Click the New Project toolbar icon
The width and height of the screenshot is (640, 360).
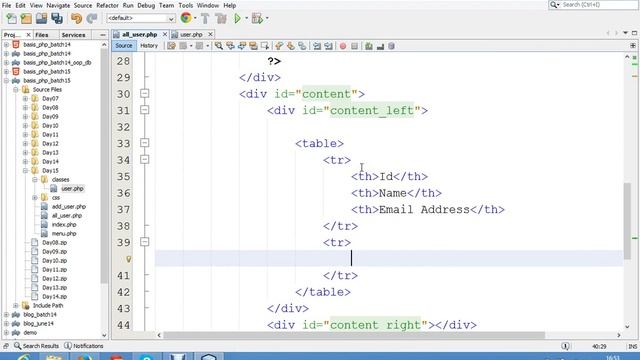click(26, 18)
